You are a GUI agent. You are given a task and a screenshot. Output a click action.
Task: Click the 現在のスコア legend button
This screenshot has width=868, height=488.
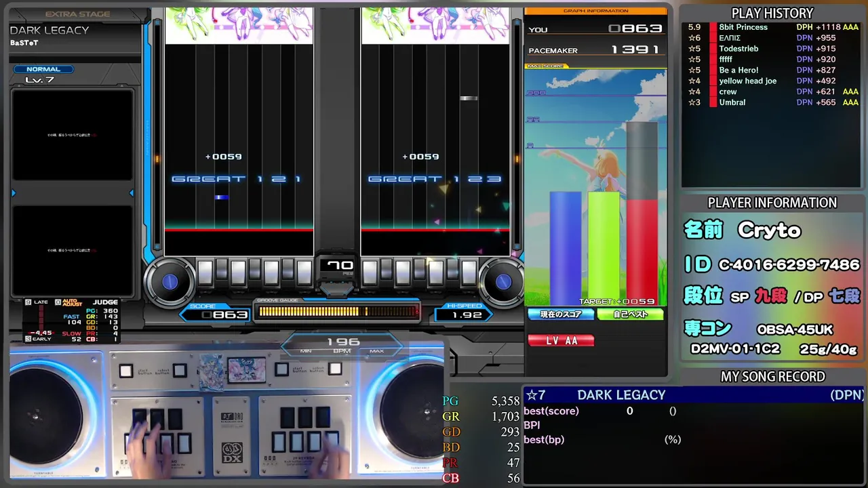pyautogui.click(x=561, y=314)
